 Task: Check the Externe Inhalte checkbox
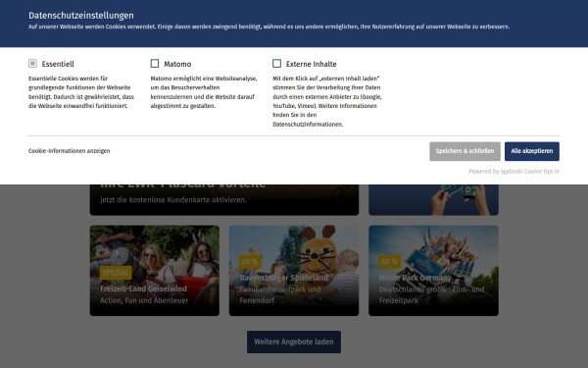coord(276,64)
